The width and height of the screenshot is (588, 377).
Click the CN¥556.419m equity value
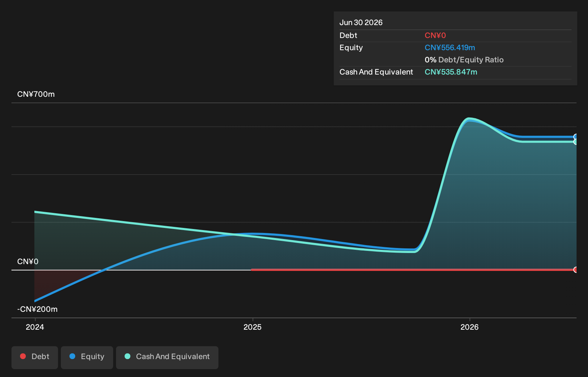coord(450,48)
